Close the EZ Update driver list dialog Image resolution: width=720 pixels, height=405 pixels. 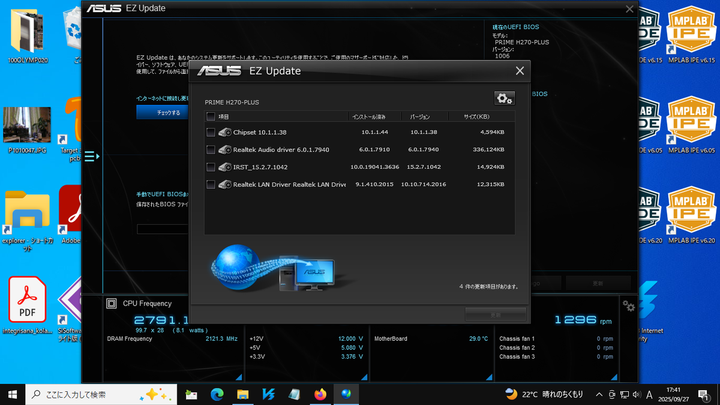tap(519, 71)
